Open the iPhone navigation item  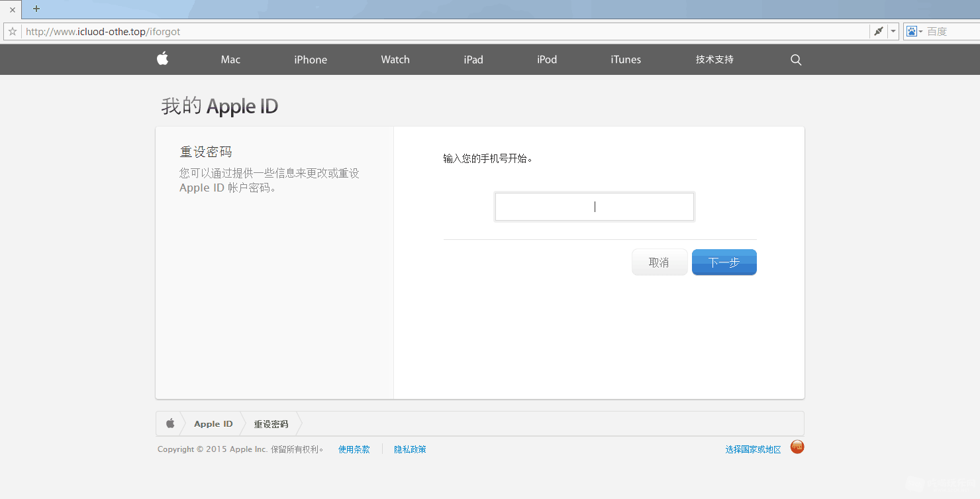click(x=311, y=60)
